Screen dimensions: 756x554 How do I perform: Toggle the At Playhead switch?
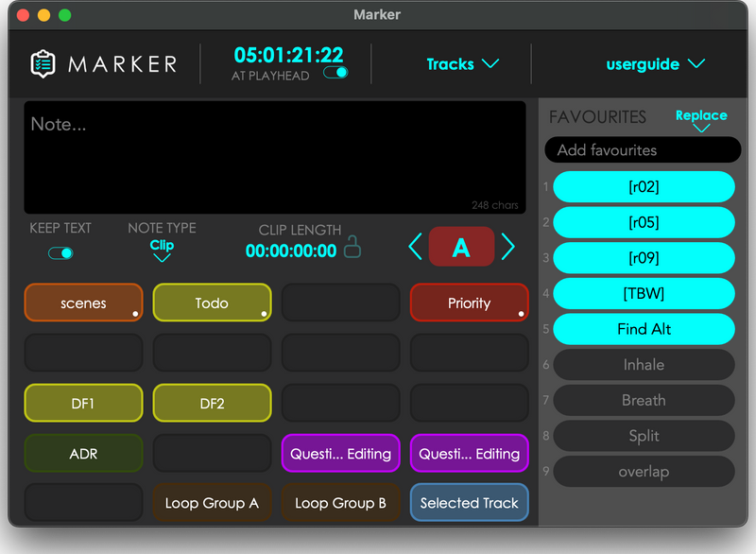tap(335, 73)
